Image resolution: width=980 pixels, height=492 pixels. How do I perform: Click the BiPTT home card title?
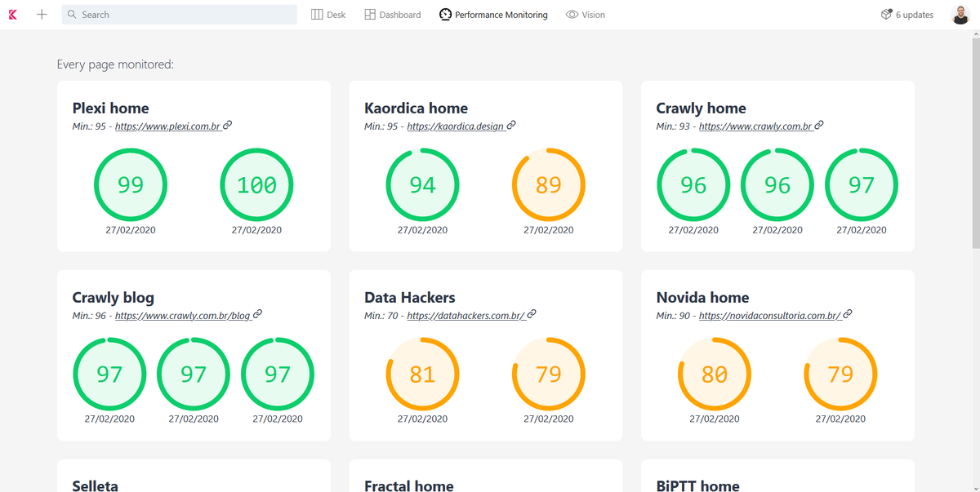pos(697,485)
